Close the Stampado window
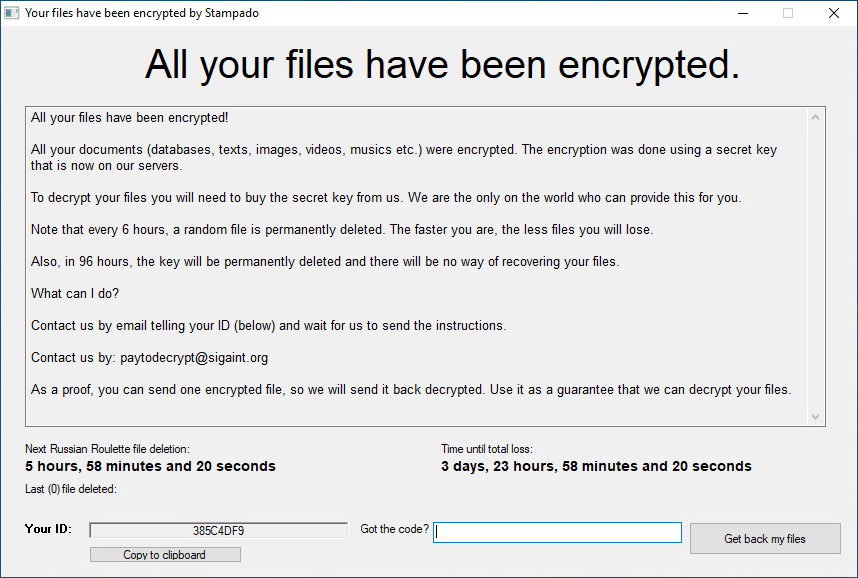This screenshot has height=578, width=858. [x=834, y=13]
